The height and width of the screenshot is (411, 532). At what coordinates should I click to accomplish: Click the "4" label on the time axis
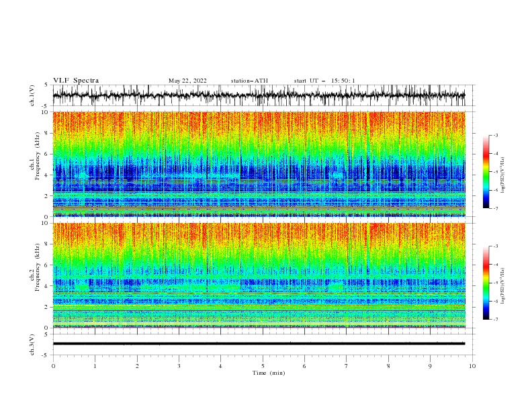(220, 366)
